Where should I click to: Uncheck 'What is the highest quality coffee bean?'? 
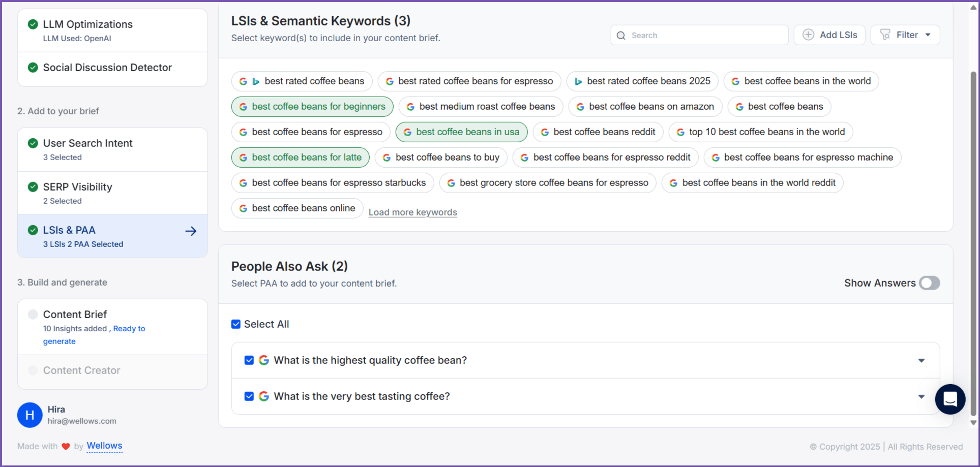point(249,360)
